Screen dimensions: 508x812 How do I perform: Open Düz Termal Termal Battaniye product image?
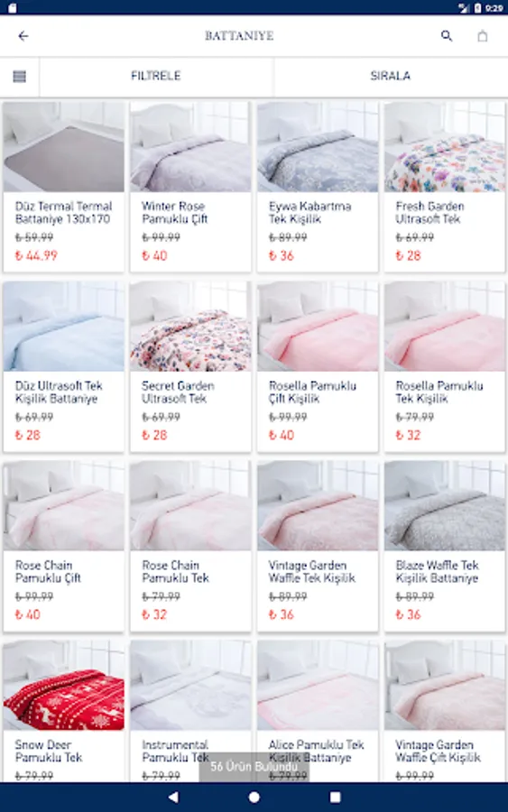[x=64, y=146]
